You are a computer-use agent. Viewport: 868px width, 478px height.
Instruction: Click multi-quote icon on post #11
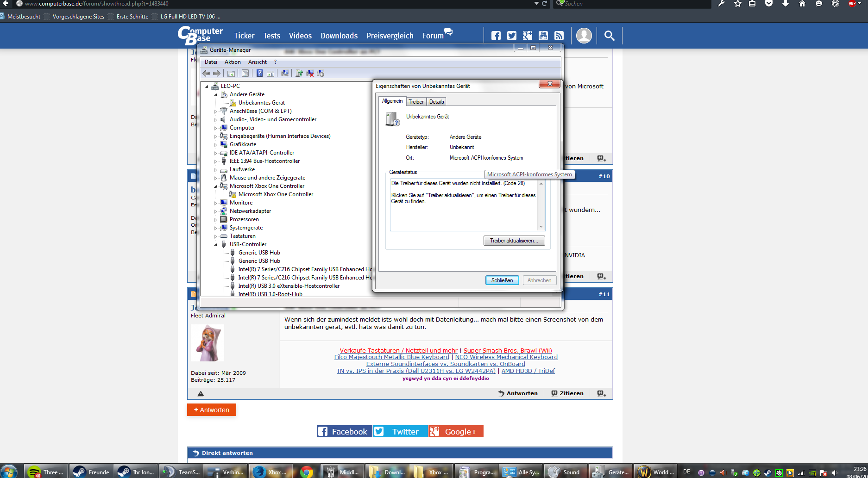(x=602, y=393)
